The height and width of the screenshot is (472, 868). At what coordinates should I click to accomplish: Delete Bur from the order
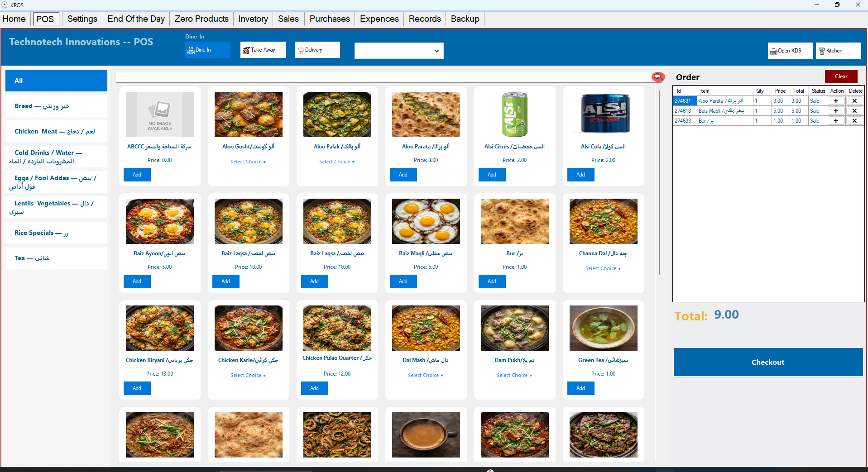tap(854, 121)
